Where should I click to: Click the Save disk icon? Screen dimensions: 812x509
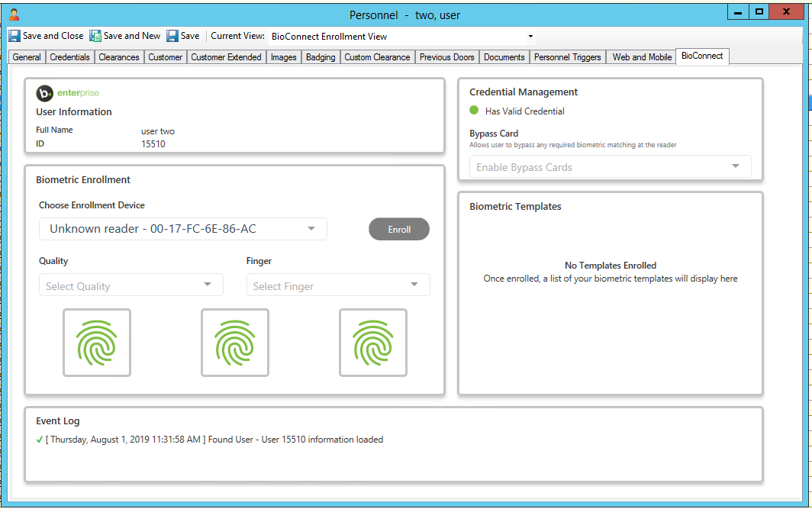pos(172,36)
